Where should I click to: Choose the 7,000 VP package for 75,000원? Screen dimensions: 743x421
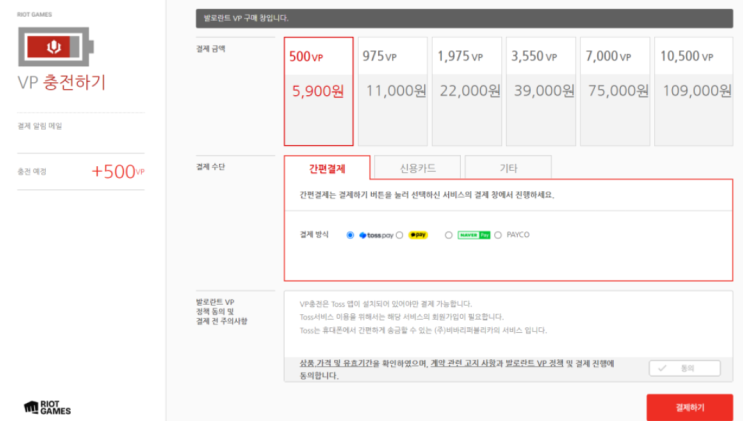[x=615, y=91]
